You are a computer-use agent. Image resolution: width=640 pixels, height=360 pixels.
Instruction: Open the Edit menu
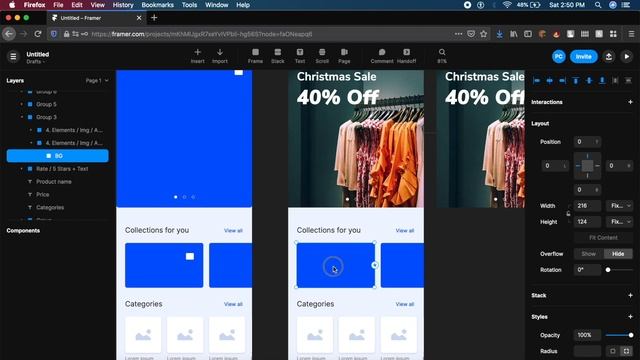(77, 5)
